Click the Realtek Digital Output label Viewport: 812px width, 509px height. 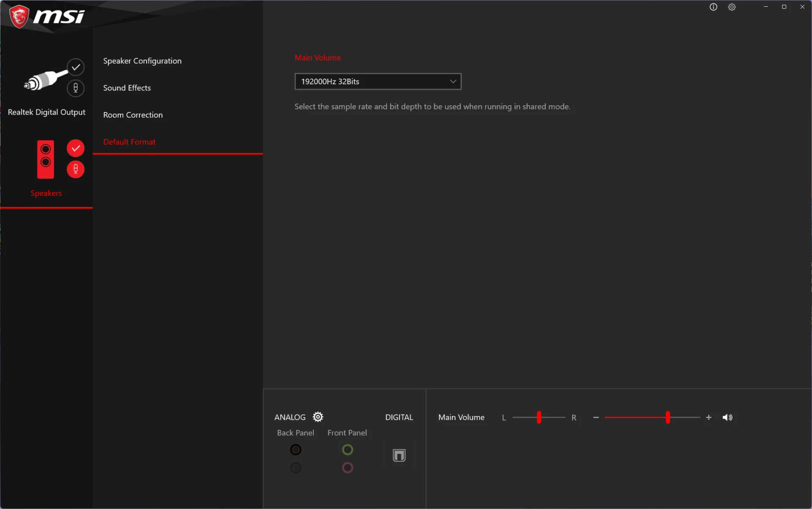tap(47, 112)
